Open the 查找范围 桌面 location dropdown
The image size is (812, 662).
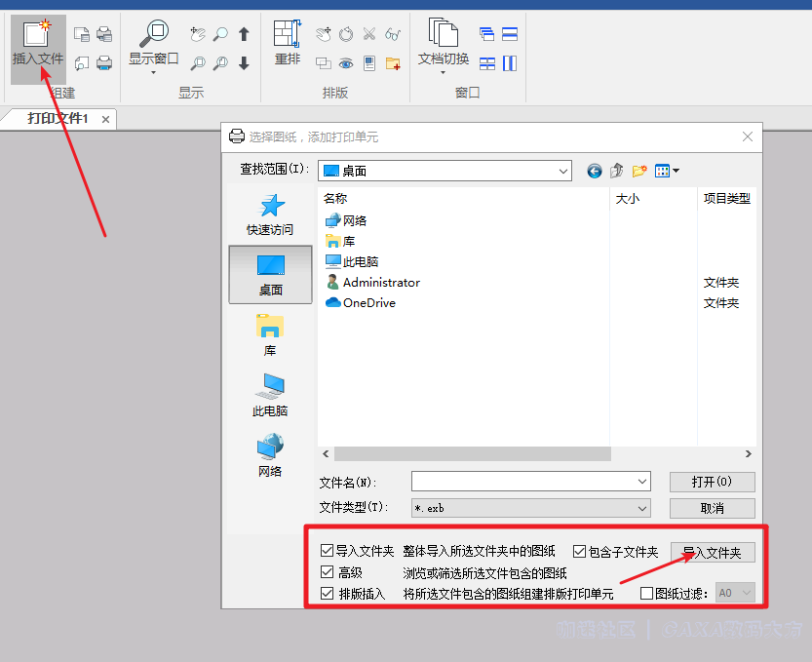point(445,171)
